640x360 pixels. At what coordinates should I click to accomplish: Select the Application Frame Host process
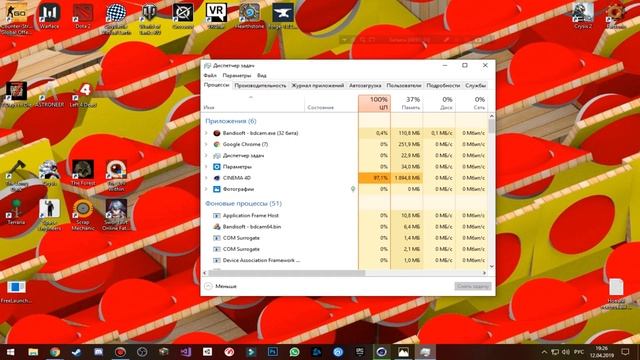click(x=250, y=215)
